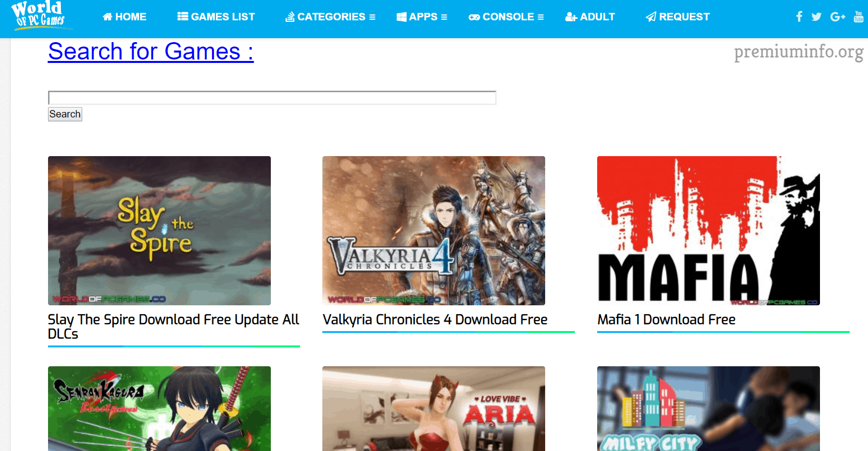Click the Search for Games heading link
Viewport: 868px width, 451px height.
151,52
